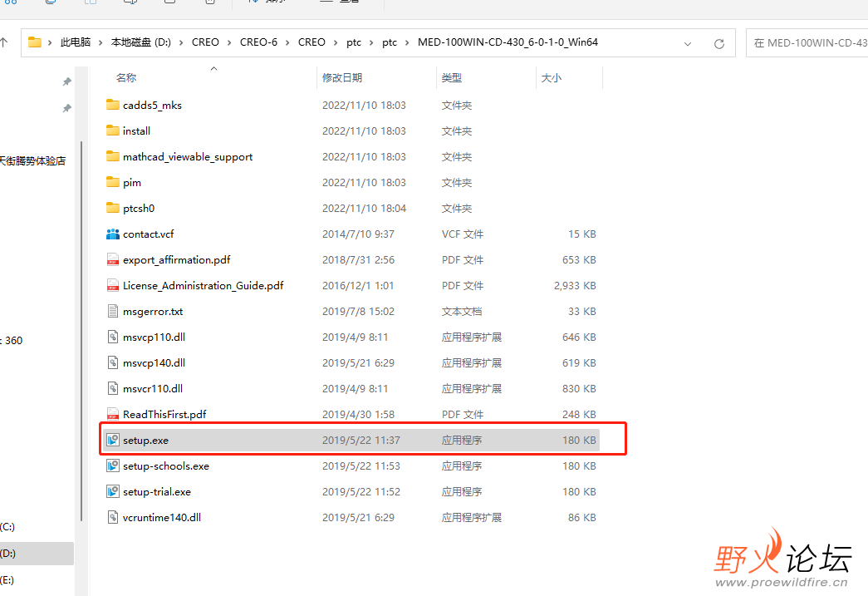868x596 pixels.
Task: Select file name vcruntime140.dll
Action: [x=162, y=517]
